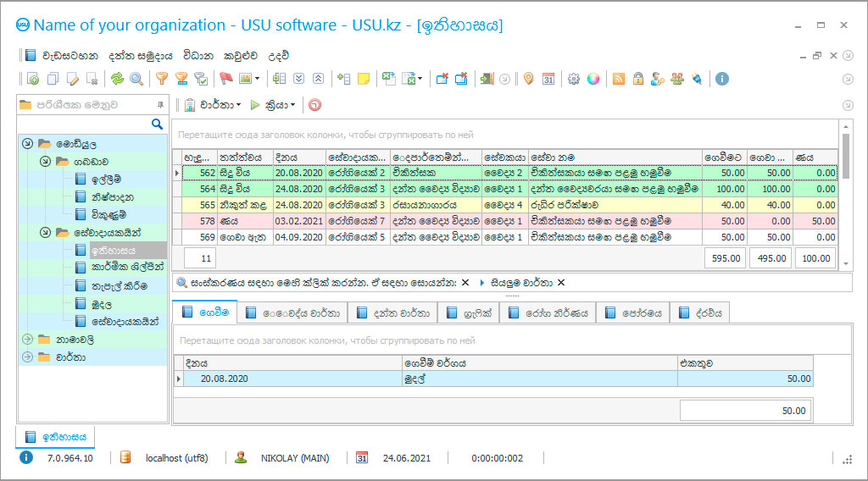Screen dimensions: 868x481
Task: Click the blue info icon in toolbar
Action: [x=722, y=79]
